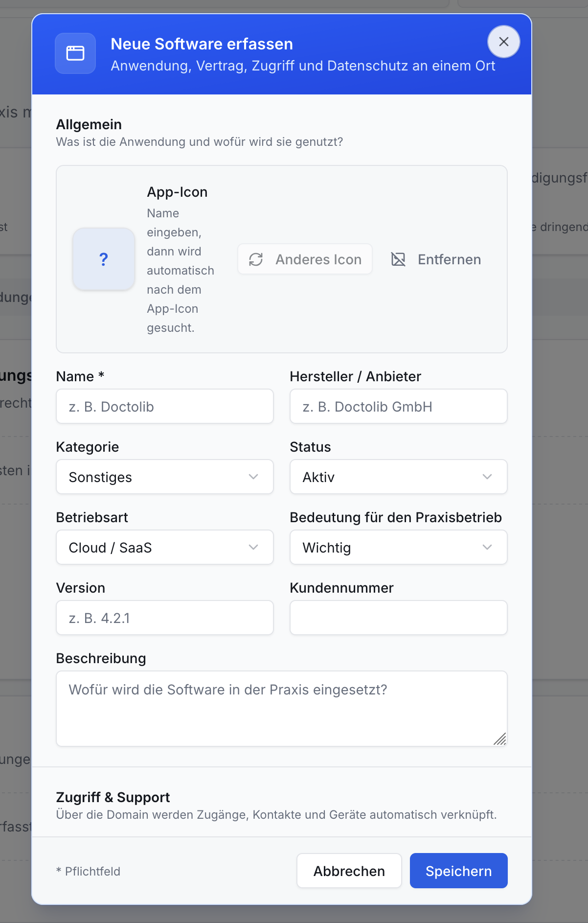Click the refresh arrows icon in Anderes Icon
Screen dimensions: 588x923
pos(256,259)
